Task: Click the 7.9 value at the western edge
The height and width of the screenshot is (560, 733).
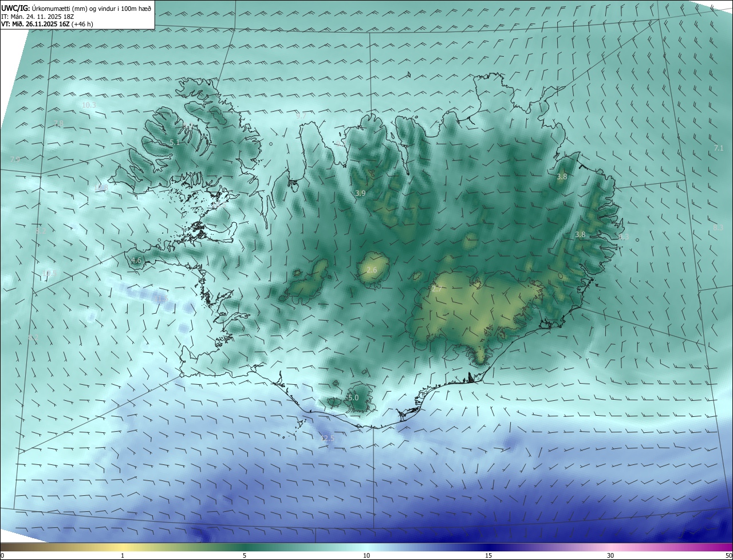Action: click(15, 160)
